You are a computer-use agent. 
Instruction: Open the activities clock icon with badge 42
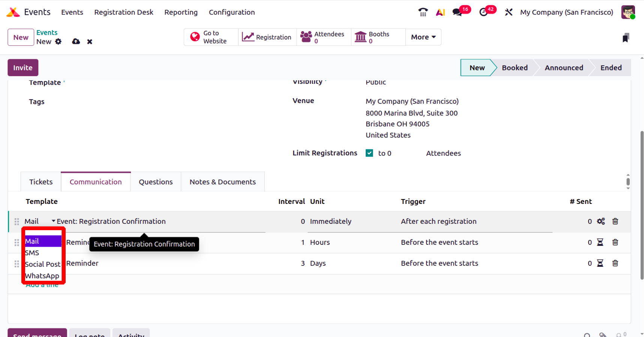(x=483, y=12)
